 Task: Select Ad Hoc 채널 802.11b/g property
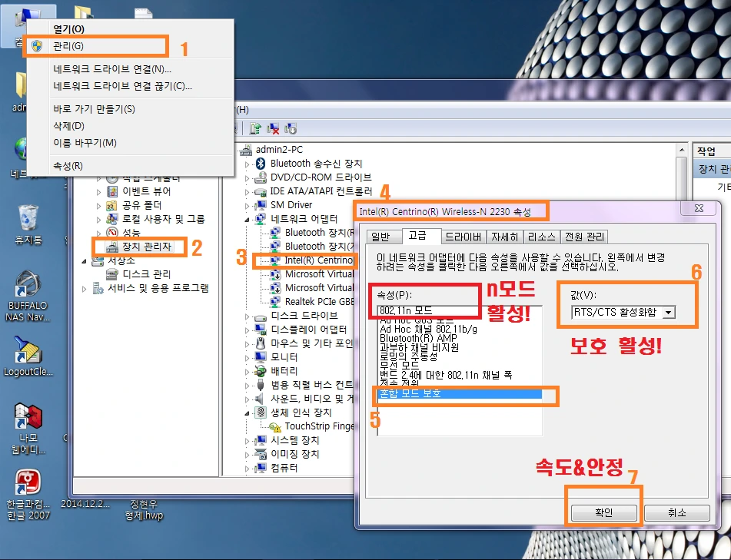(x=428, y=329)
